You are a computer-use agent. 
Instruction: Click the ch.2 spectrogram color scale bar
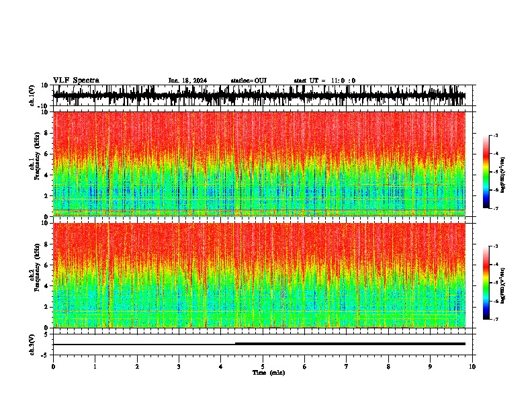[486, 283]
